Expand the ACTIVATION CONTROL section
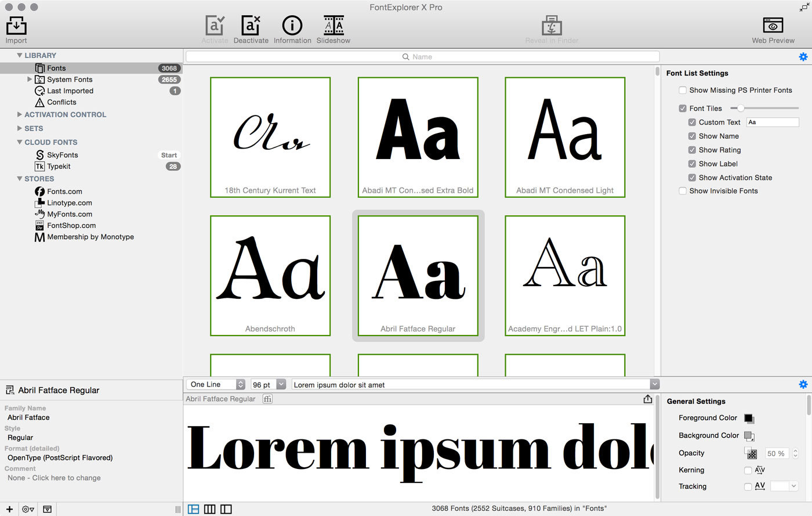Screen dimensions: 812x516 point(20,114)
